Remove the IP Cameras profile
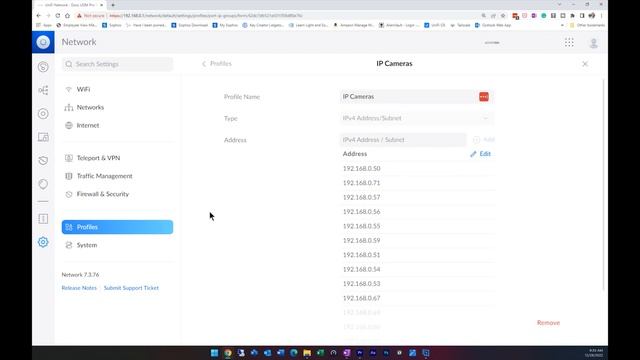 coord(548,322)
